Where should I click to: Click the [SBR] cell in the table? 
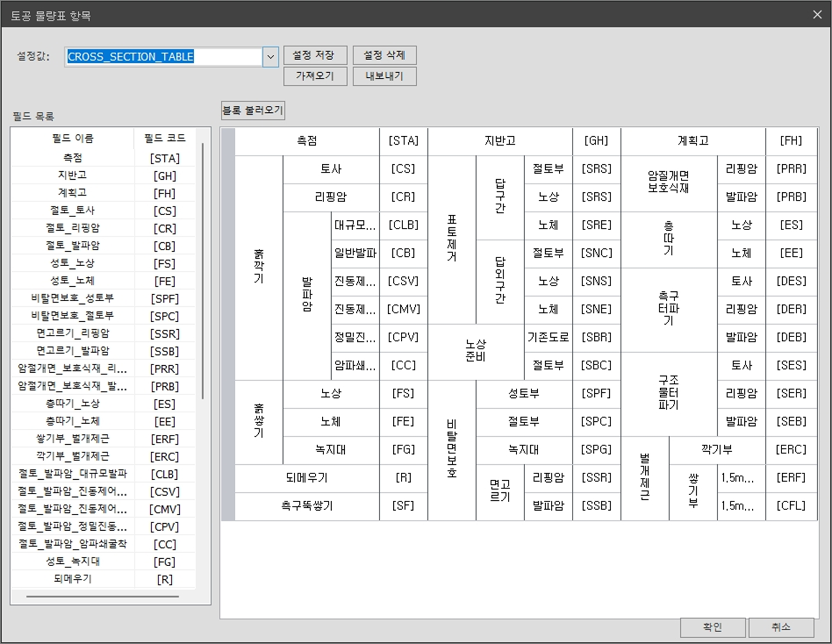point(597,338)
